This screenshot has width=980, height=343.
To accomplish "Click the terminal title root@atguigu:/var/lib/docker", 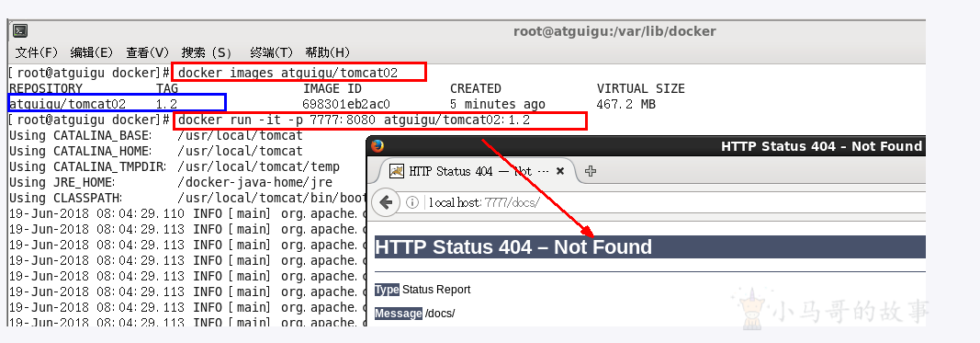I will coord(614,31).
